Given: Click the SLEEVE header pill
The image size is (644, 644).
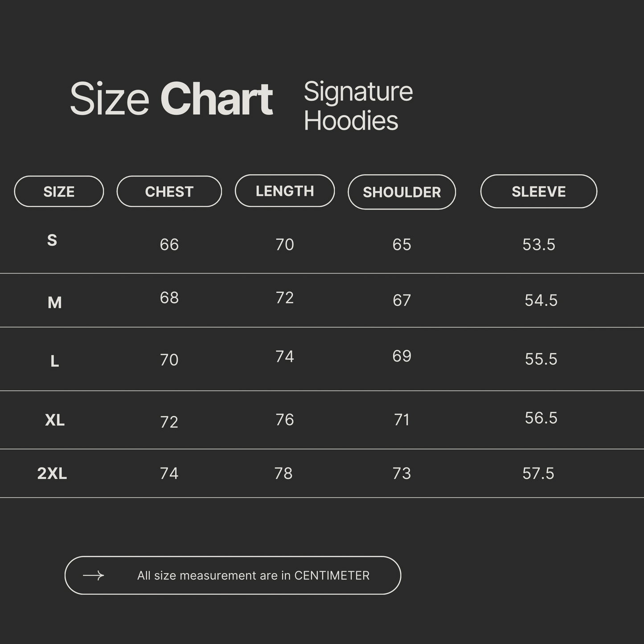Looking at the screenshot, I should pyautogui.click(x=538, y=192).
